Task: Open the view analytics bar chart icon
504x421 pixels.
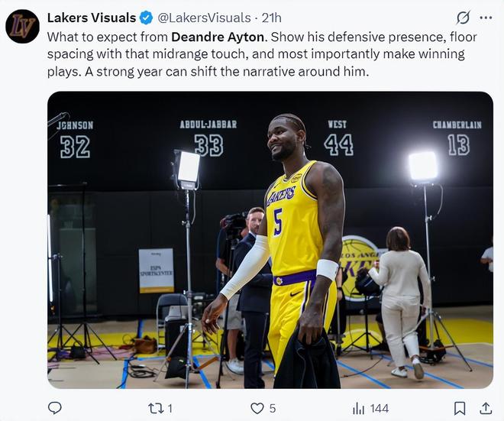Action: [358, 408]
